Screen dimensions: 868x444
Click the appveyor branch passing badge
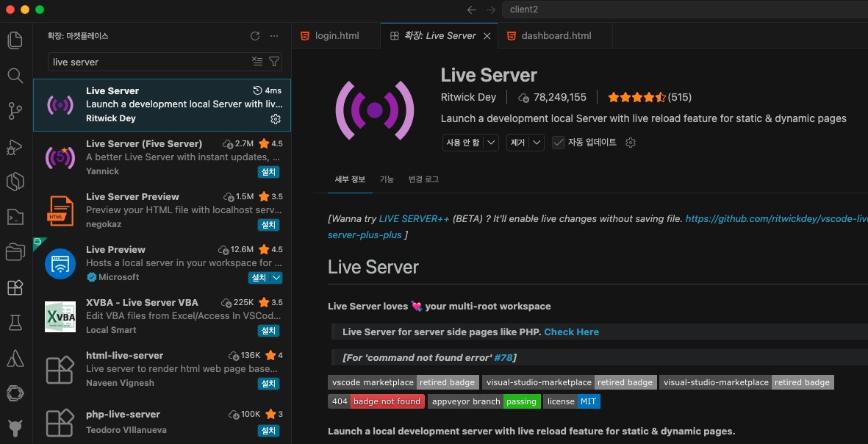coord(484,401)
